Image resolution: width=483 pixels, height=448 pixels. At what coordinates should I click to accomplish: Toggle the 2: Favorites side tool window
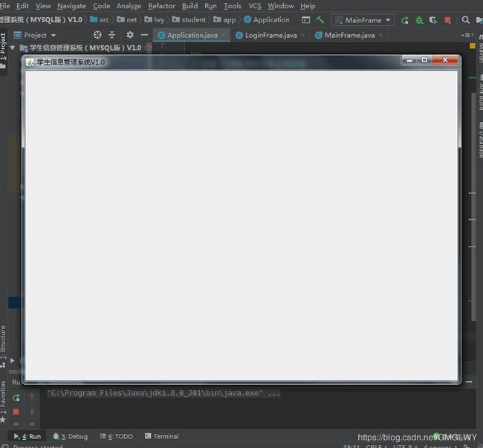3,401
